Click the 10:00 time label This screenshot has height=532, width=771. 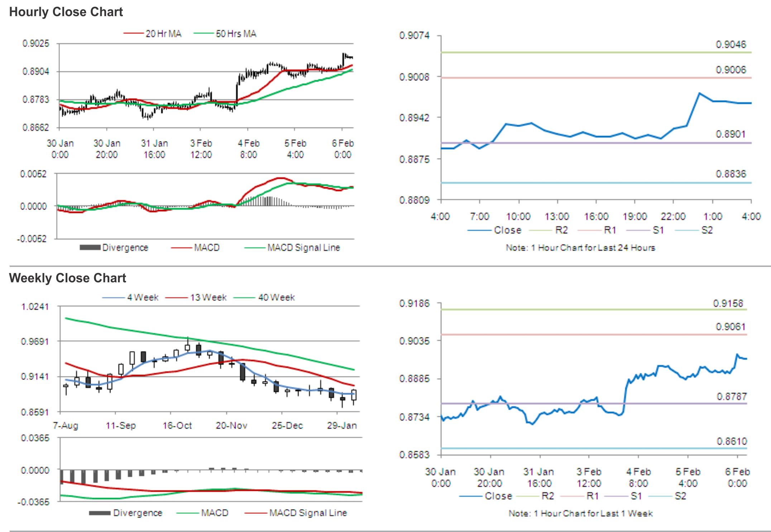(x=518, y=216)
